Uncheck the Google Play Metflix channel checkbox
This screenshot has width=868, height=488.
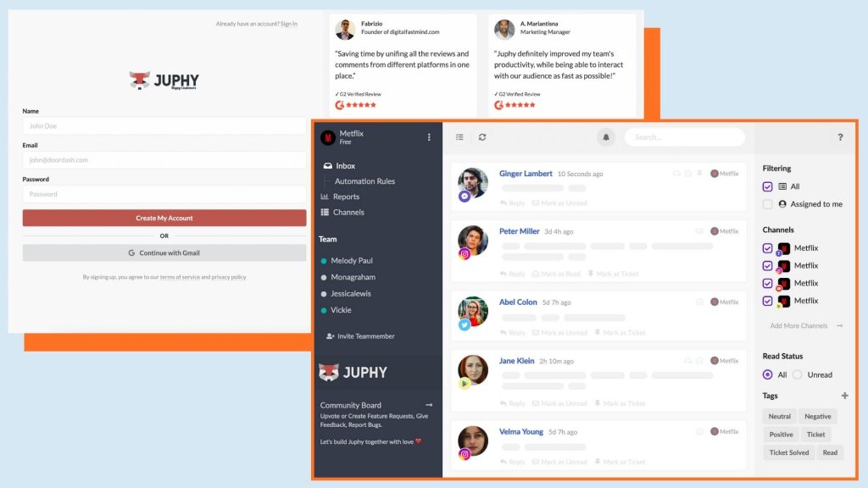(x=767, y=301)
